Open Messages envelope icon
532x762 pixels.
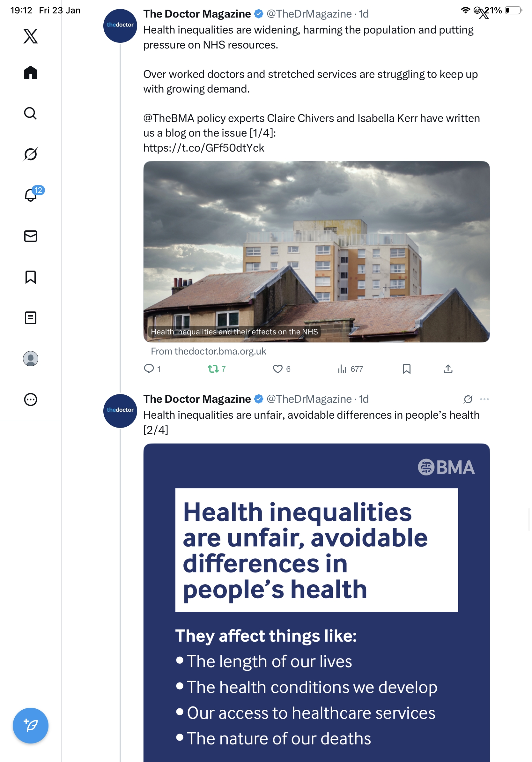pyautogui.click(x=31, y=236)
